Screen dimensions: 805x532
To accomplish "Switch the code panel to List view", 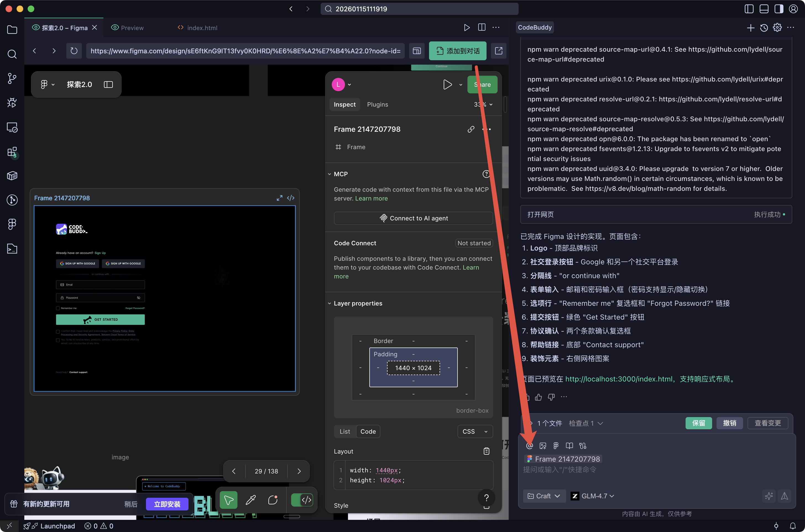I will (345, 431).
